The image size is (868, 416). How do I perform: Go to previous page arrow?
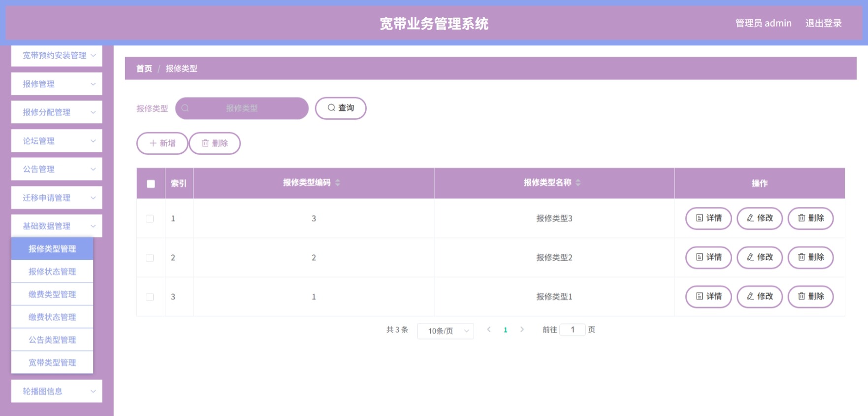489,329
